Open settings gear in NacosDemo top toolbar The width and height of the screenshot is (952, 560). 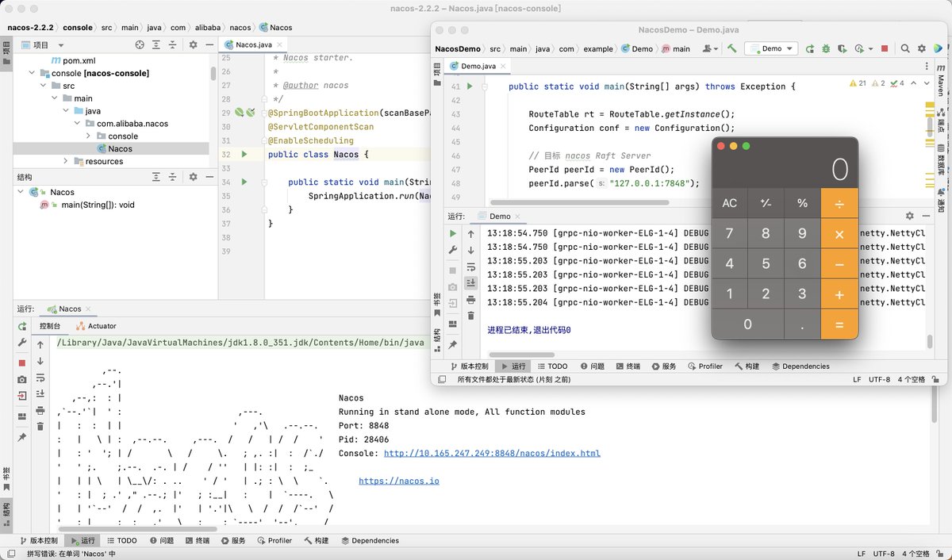pos(922,48)
